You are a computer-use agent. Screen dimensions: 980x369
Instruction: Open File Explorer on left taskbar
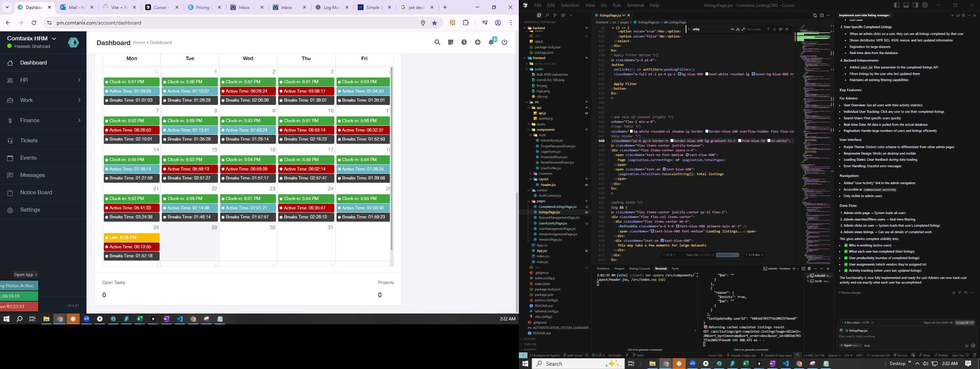click(46, 319)
